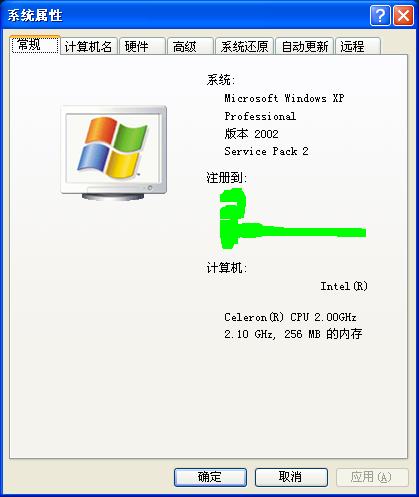Click the Celeron(R) CPU 2.00GHz line
The height and width of the screenshot is (497, 419).
[x=290, y=317]
